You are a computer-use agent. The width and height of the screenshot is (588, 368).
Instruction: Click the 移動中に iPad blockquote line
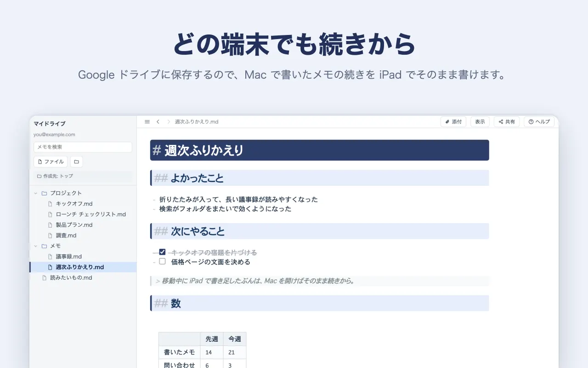pyautogui.click(x=319, y=281)
